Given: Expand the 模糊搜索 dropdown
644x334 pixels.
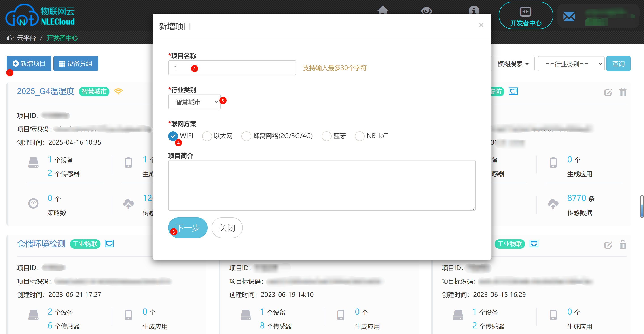Looking at the screenshot, I should point(513,64).
